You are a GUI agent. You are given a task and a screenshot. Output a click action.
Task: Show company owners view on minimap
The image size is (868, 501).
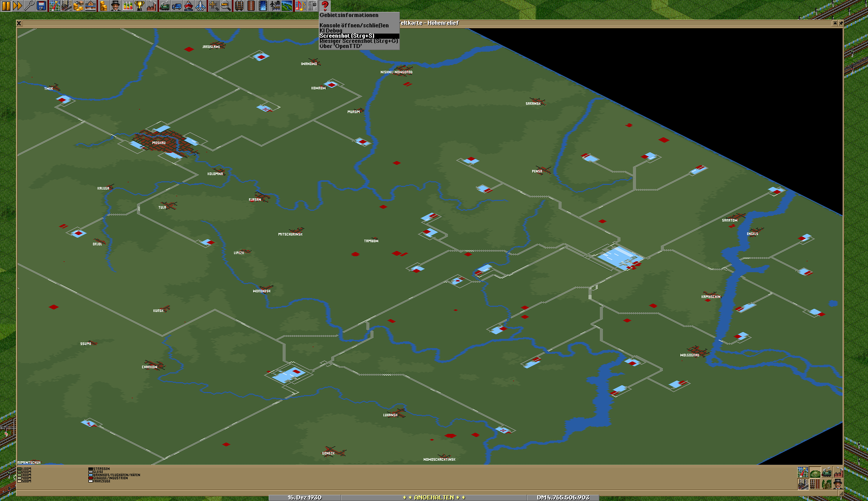[838, 484]
